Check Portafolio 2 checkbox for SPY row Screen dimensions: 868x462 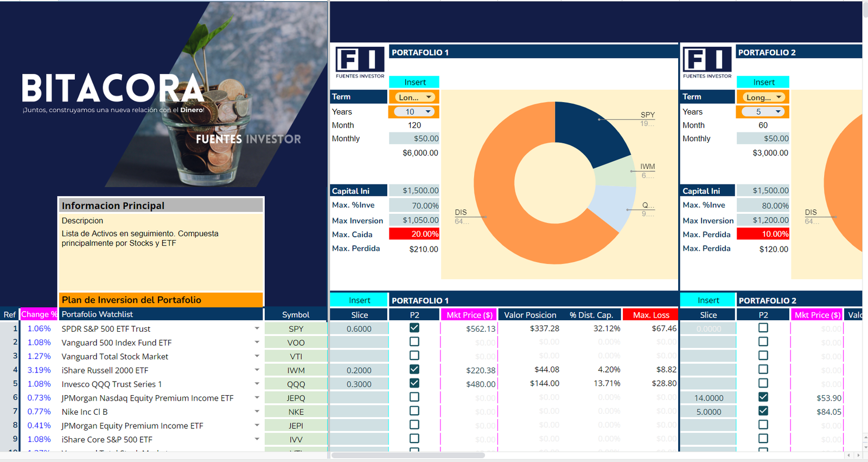coord(763,328)
